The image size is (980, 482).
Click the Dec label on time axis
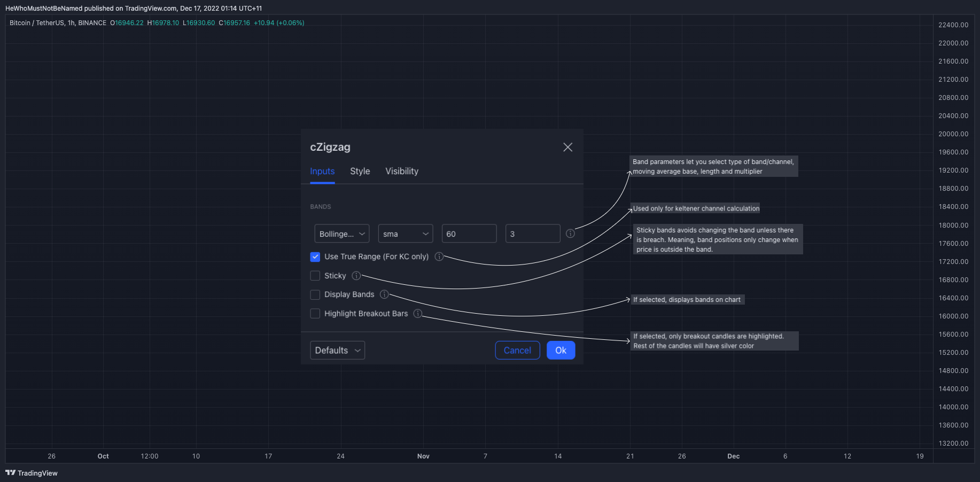point(734,456)
